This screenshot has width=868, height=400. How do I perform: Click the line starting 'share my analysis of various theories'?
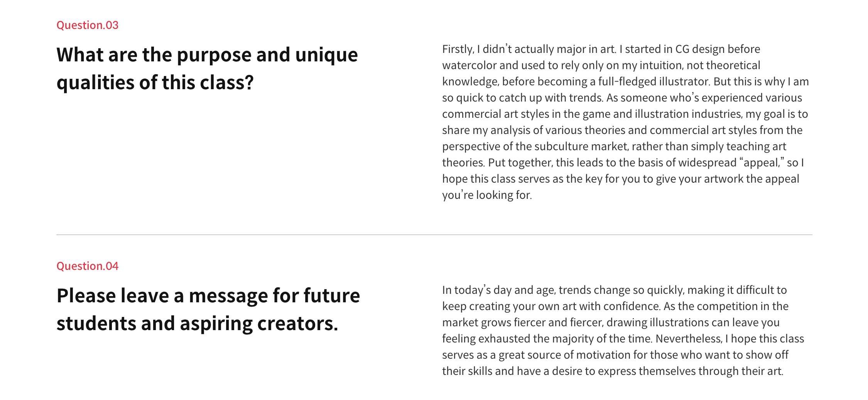[x=622, y=130]
